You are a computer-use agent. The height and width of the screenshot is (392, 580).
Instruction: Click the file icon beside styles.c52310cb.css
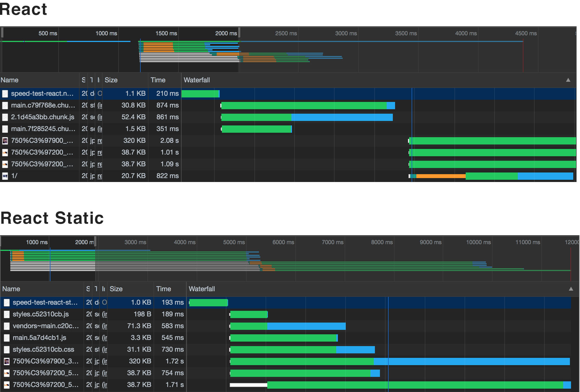(x=7, y=350)
